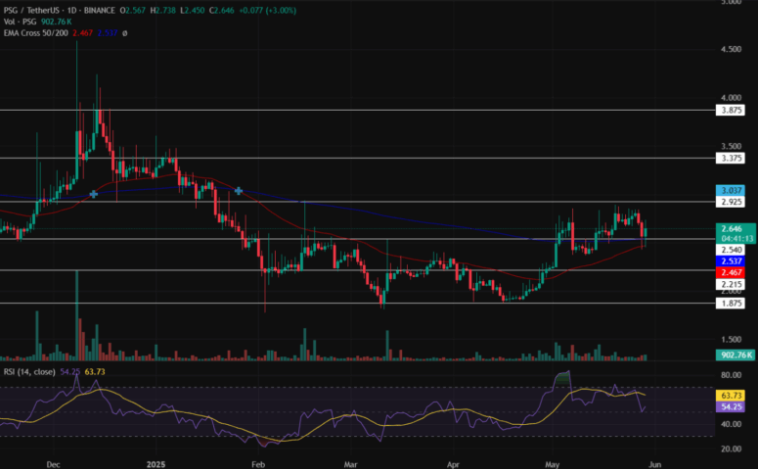Click yellow 63.73 in the RSI legend

pos(95,371)
